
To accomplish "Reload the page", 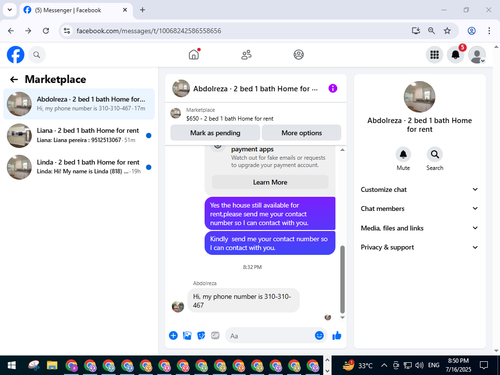I will point(46,31).
